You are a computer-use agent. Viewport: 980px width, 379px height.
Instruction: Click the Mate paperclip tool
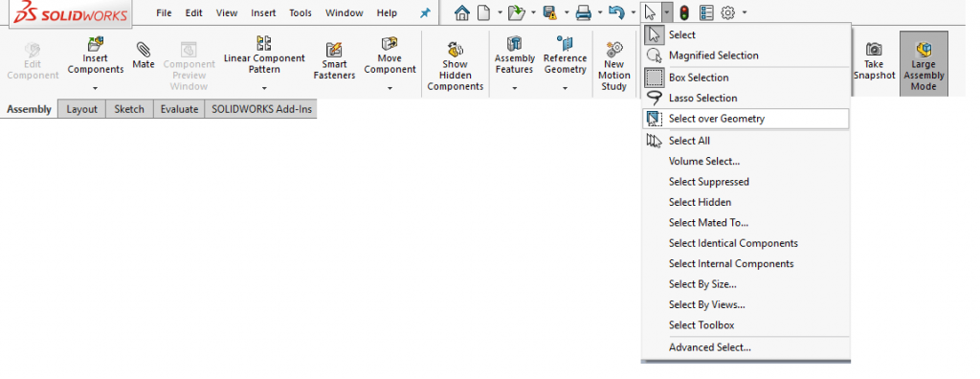coord(144,56)
